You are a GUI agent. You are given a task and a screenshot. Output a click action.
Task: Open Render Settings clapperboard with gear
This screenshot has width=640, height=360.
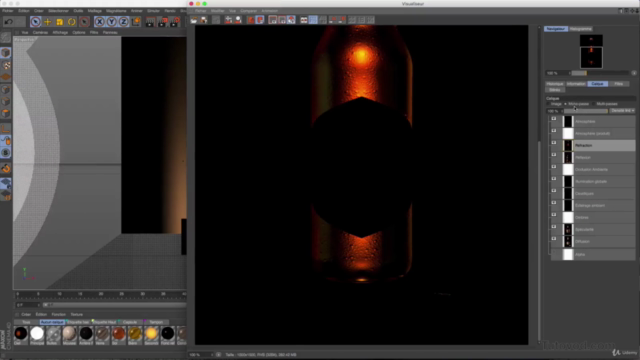click(175, 22)
